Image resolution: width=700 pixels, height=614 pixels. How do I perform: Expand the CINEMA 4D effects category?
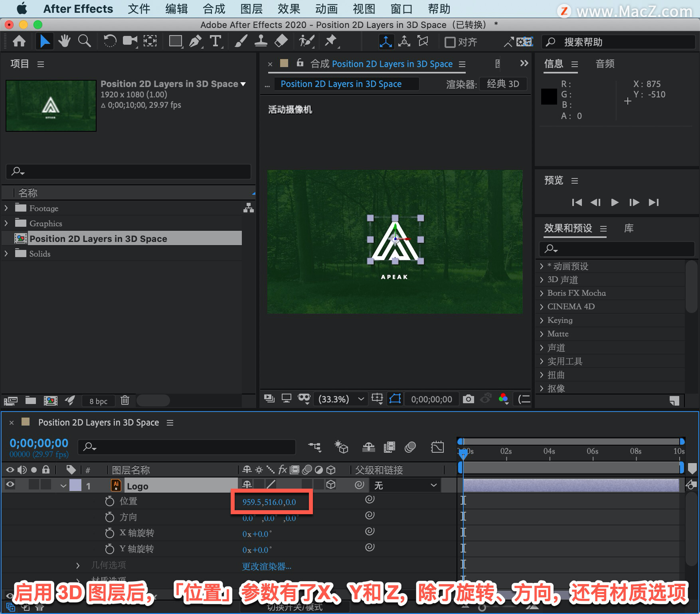(x=542, y=307)
